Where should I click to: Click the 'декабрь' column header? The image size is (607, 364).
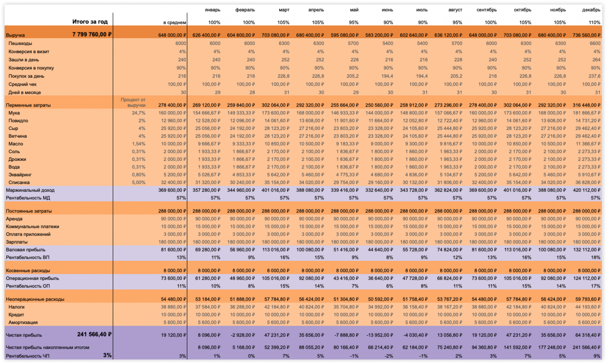[591, 10]
